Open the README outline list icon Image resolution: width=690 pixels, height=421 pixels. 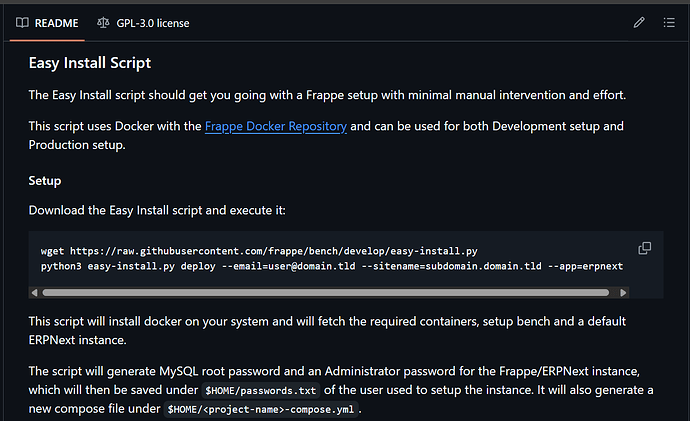point(669,22)
